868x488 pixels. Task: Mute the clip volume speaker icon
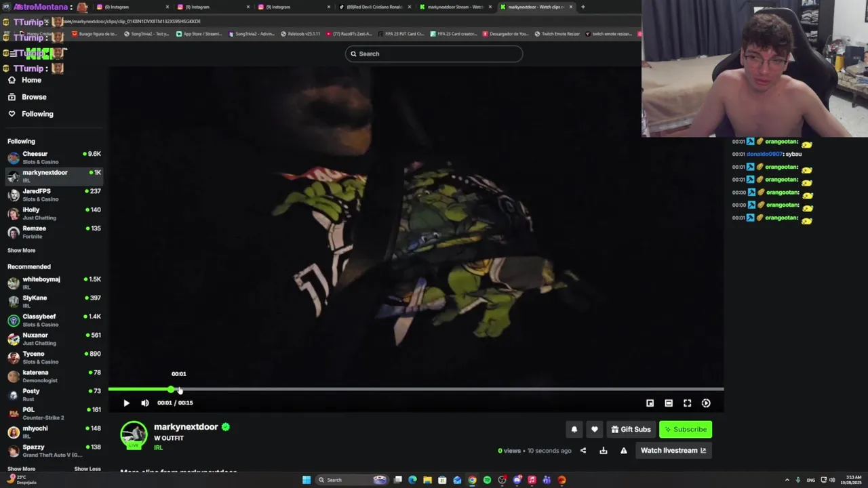[145, 403]
